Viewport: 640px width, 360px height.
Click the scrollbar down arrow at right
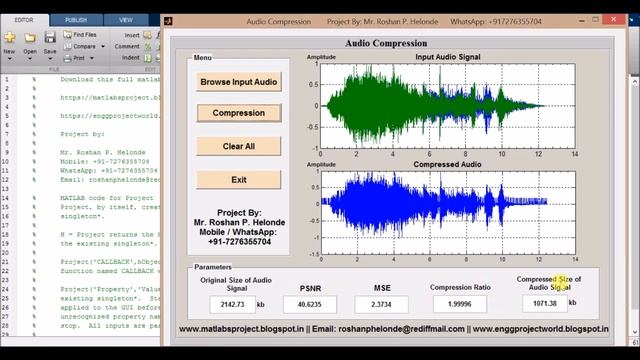(635, 332)
